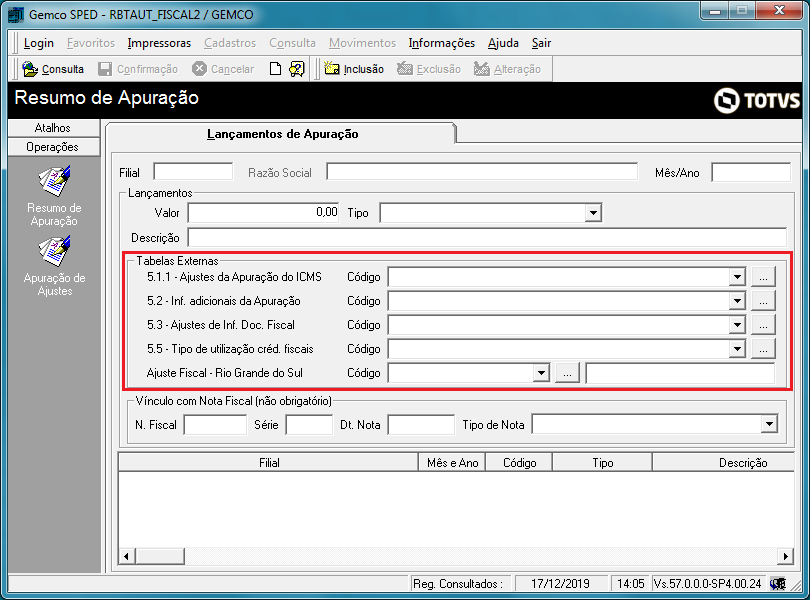The height and width of the screenshot is (601, 810).
Task: Click the Tipo column header
Action: (x=602, y=463)
